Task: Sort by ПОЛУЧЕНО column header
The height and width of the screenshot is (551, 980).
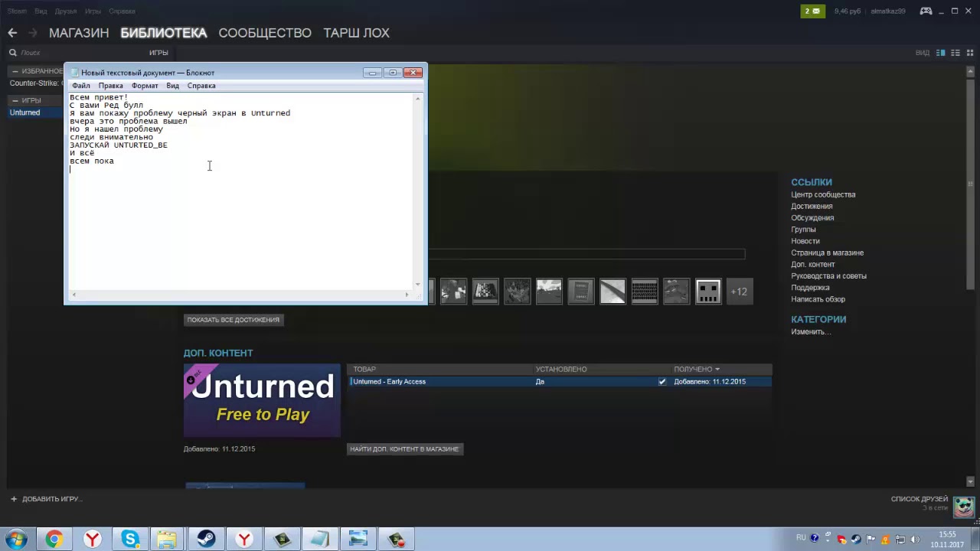Action: pos(696,370)
